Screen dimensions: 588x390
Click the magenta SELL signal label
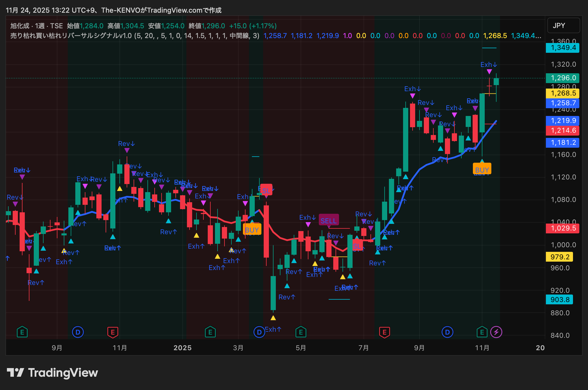pos(329,221)
